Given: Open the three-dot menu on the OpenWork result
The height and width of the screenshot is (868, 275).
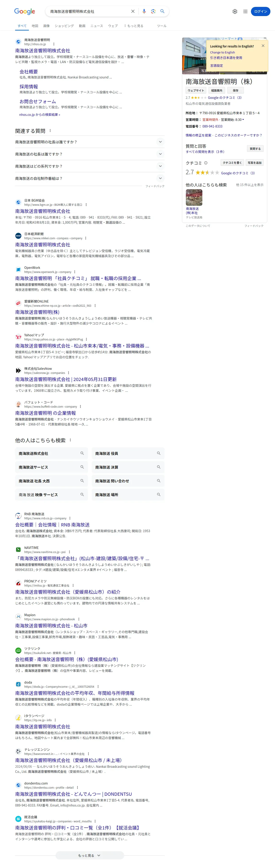Looking at the screenshot, I should [75, 272].
